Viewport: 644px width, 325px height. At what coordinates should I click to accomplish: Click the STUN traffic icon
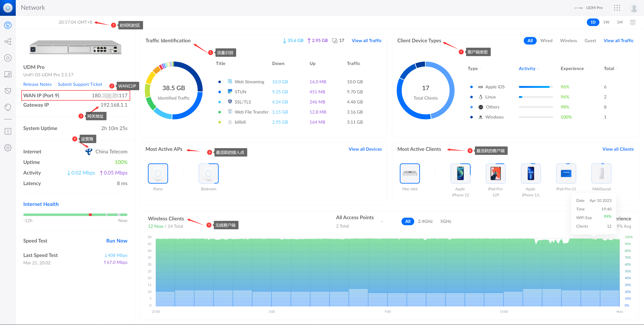pos(230,91)
